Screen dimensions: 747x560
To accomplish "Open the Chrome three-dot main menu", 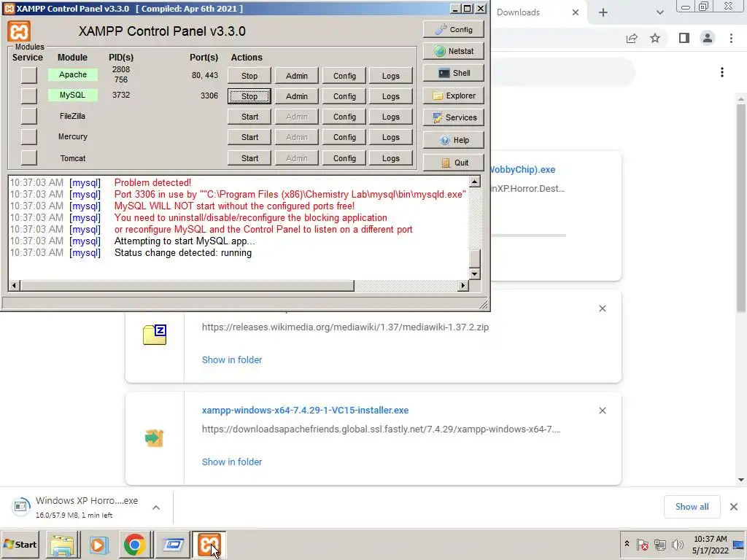I will point(731,38).
